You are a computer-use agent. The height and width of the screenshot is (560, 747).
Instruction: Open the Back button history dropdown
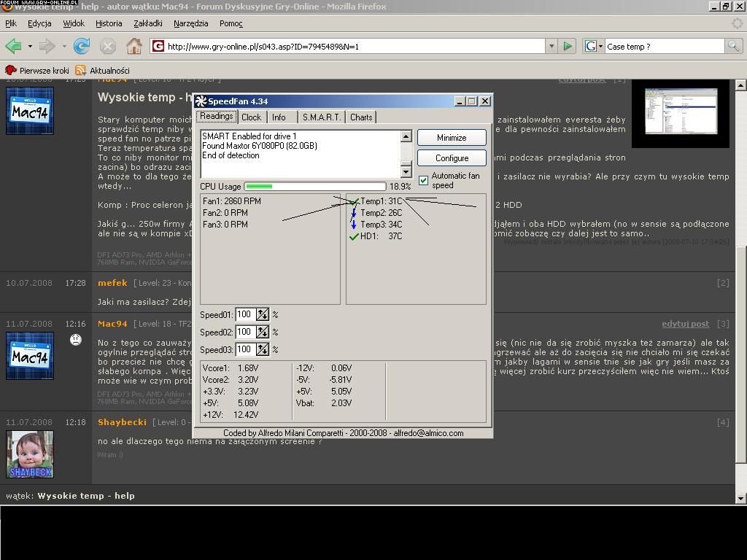[x=30, y=46]
